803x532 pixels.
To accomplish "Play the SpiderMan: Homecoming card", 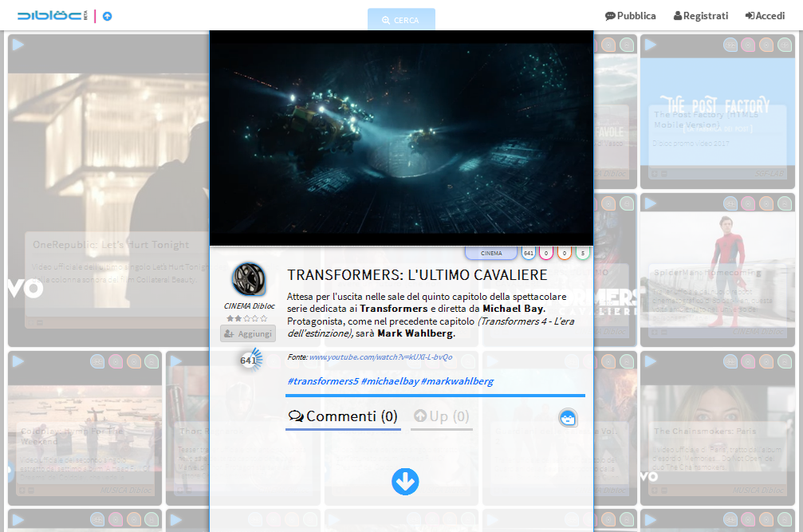I will 651,203.
